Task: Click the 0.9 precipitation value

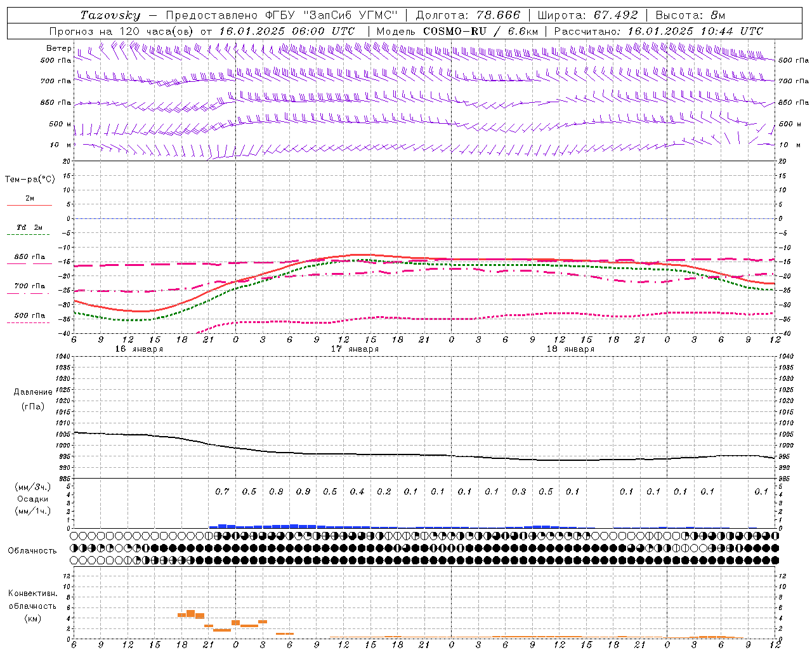Action: [x=303, y=491]
